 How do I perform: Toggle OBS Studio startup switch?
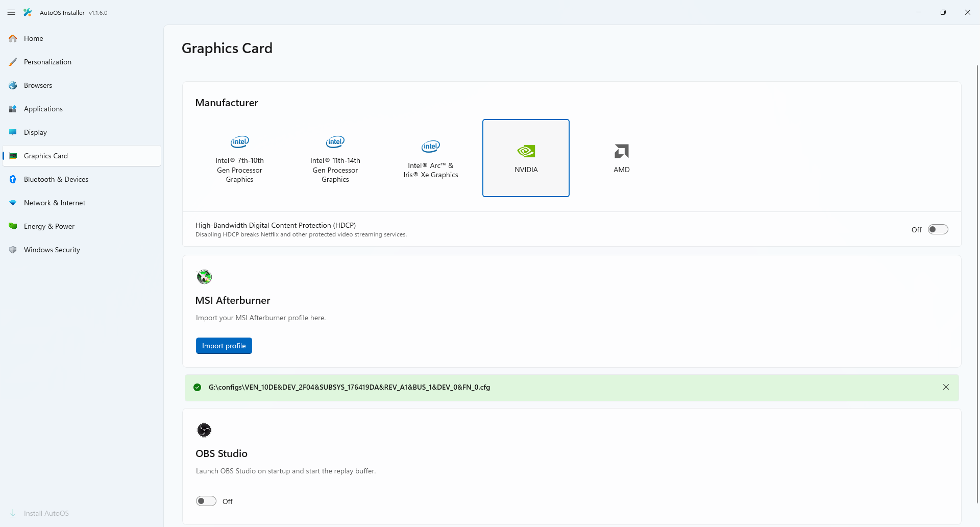click(x=206, y=501)
